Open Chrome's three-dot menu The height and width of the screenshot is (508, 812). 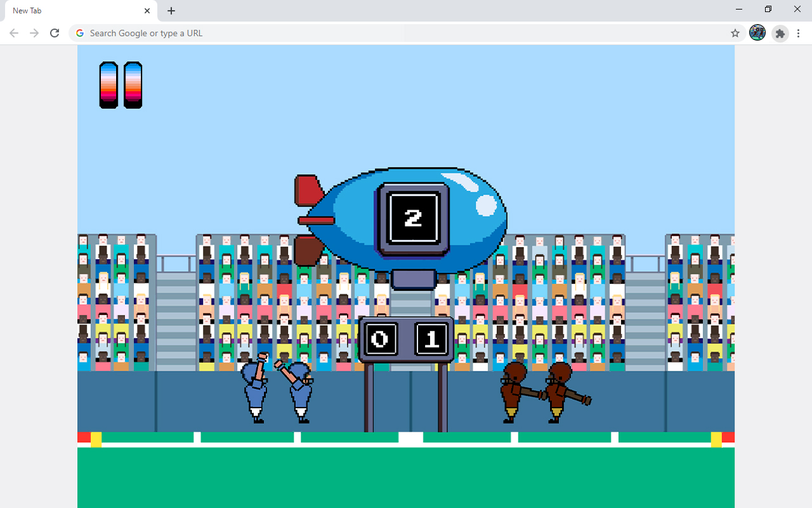[798, 33]
